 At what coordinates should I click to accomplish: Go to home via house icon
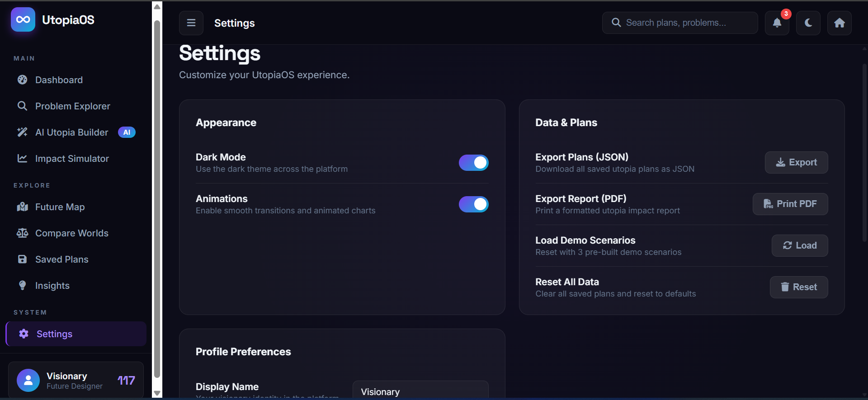click(839, 23)
